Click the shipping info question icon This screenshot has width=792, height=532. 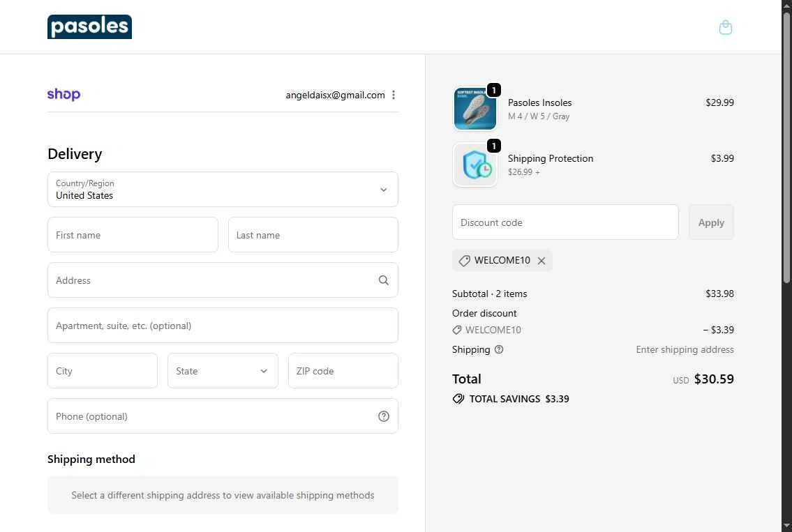498,349
